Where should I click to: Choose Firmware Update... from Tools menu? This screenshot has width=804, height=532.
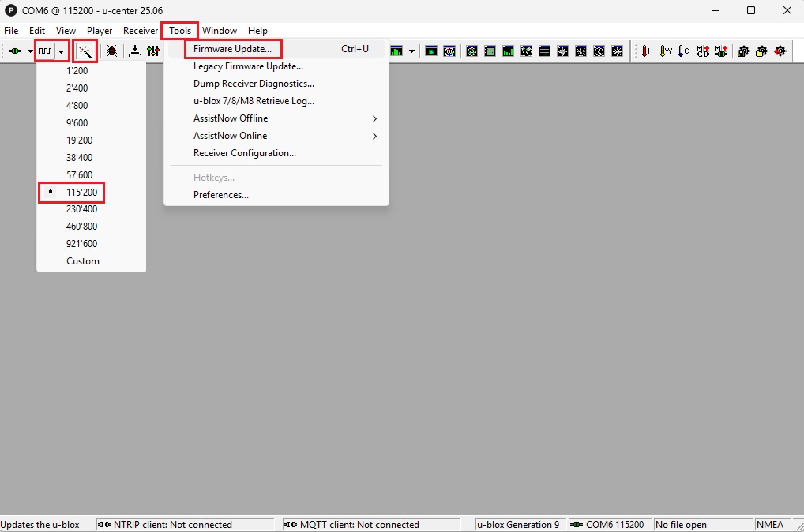click(276, 49)
